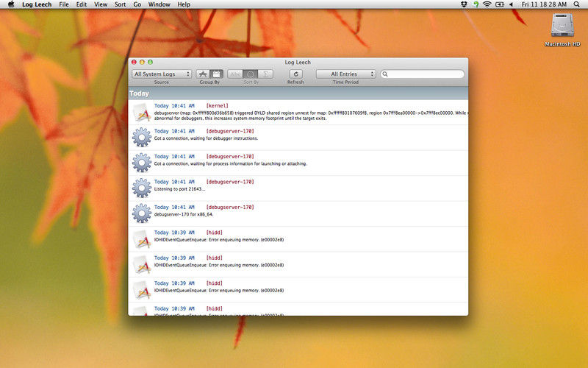The height and width of the screenshot is (368, 588).
Task: Select 'Got a connection, waiting for debugger instructions.' text
Action: point(206,138)
